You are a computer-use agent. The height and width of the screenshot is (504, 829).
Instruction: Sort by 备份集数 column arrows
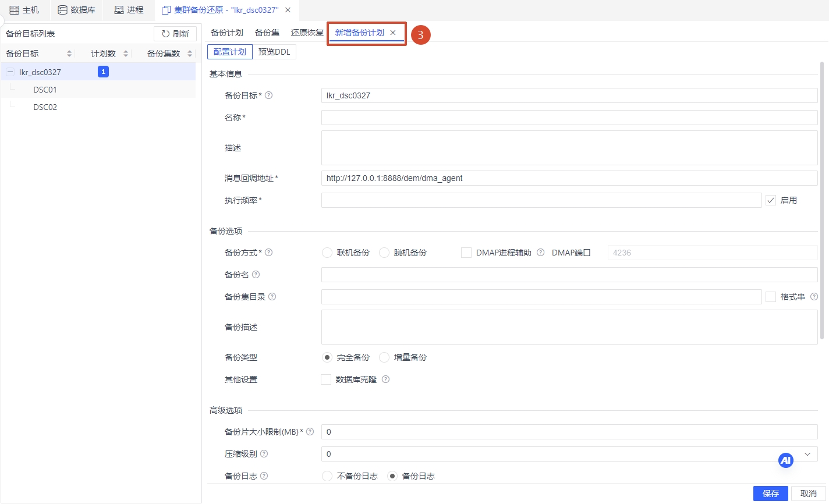(190, 54)
